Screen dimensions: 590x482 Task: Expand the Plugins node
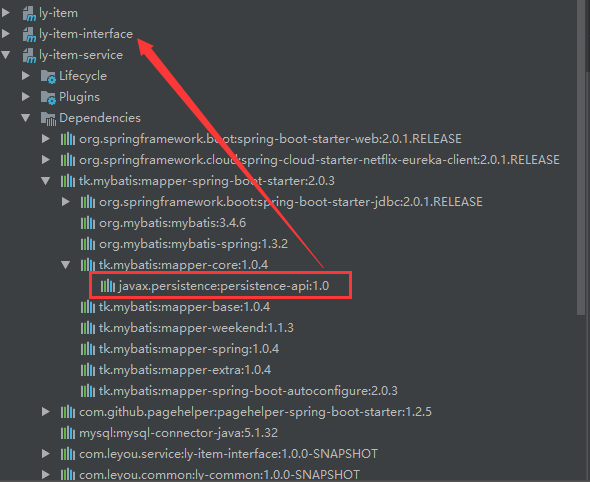pos(26,97)
